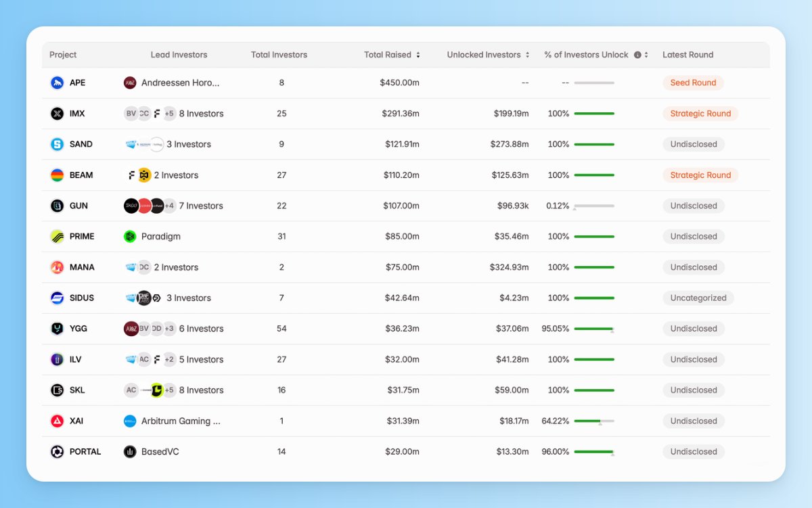Viewport: 812px width, 508px height.
Task: Click the ILV project logo icon
Action: pyautogui.click(x=57, y=359)
